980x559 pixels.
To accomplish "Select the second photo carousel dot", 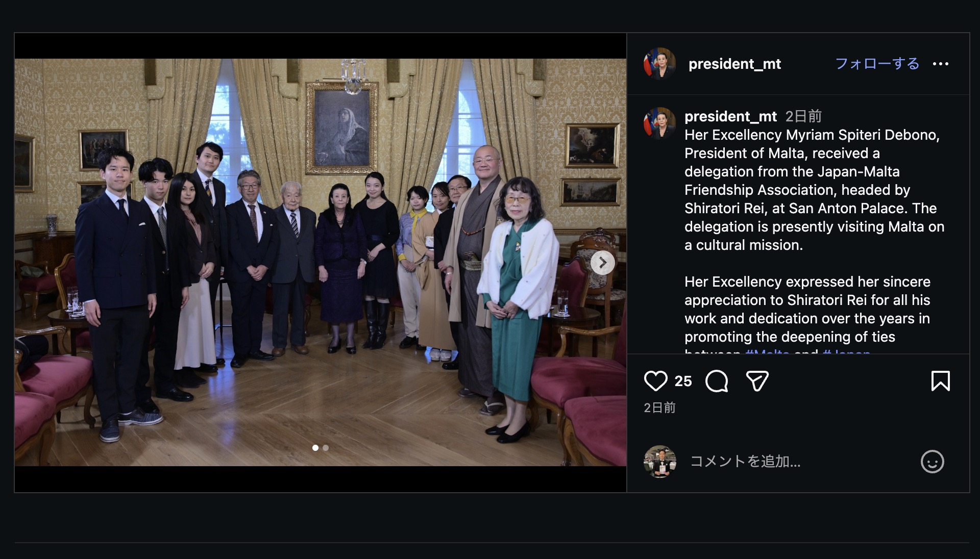I will tap(326, 448).
